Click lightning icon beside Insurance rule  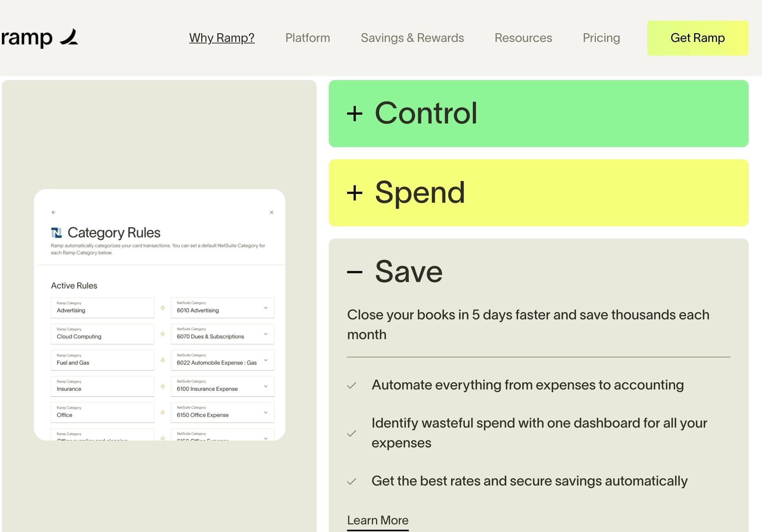[x=163, y=386]
